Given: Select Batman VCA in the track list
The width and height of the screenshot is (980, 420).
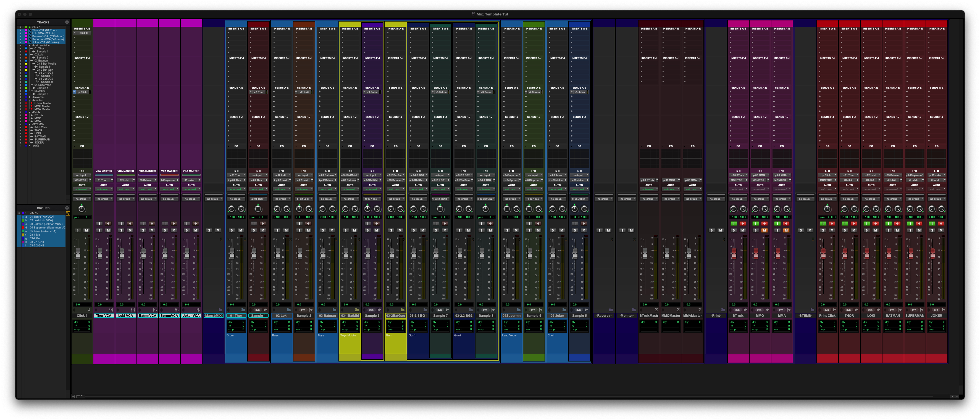Looking at the screenshot, I should [x=48, y=36].
